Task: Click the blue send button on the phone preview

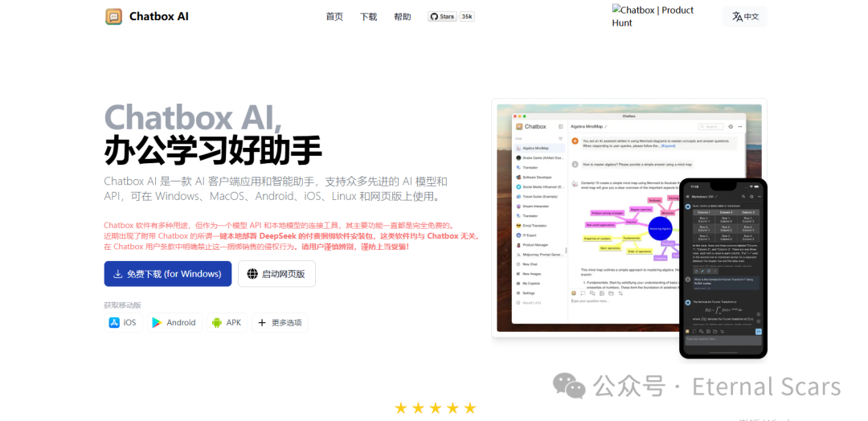Action: click(759, 331)
